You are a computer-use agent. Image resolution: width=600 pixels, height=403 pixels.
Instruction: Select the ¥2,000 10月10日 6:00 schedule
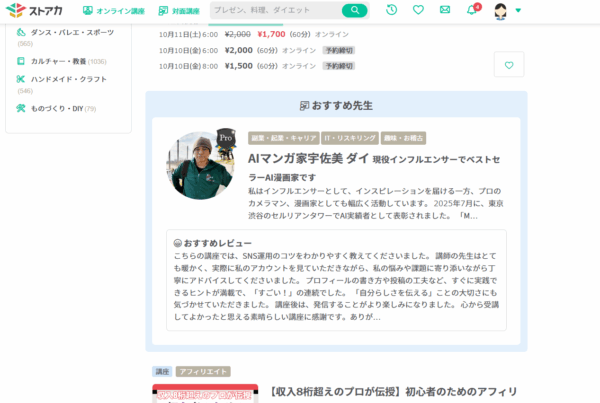pos(257,51)
